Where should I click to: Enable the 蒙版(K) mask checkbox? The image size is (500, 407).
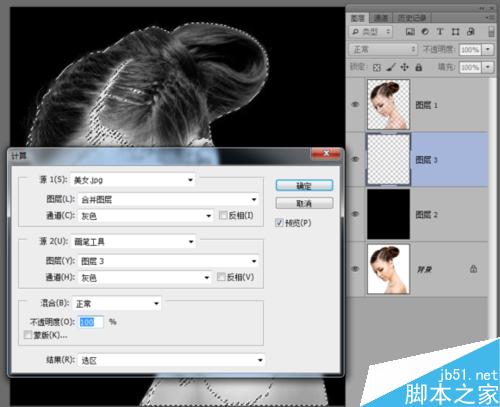pos(28,335)
